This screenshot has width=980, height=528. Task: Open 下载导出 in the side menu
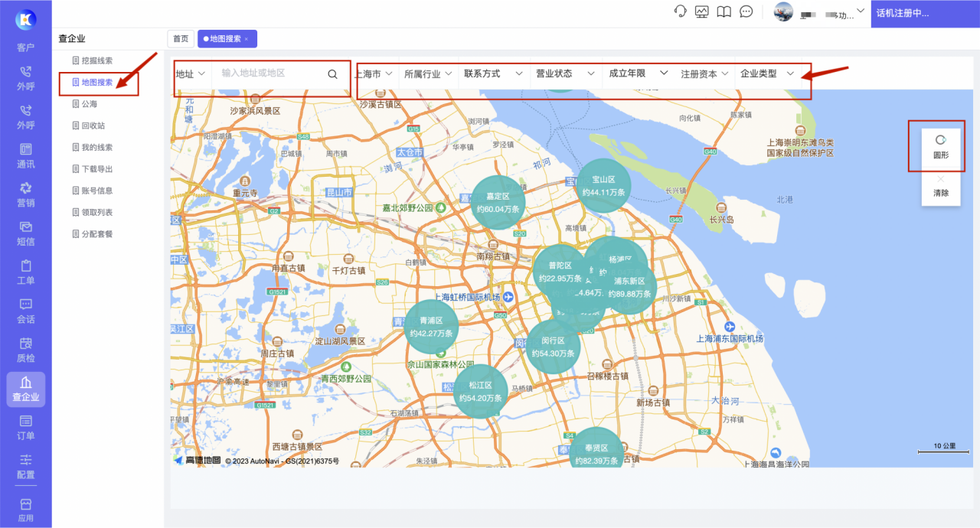click(x=93, y=169)
